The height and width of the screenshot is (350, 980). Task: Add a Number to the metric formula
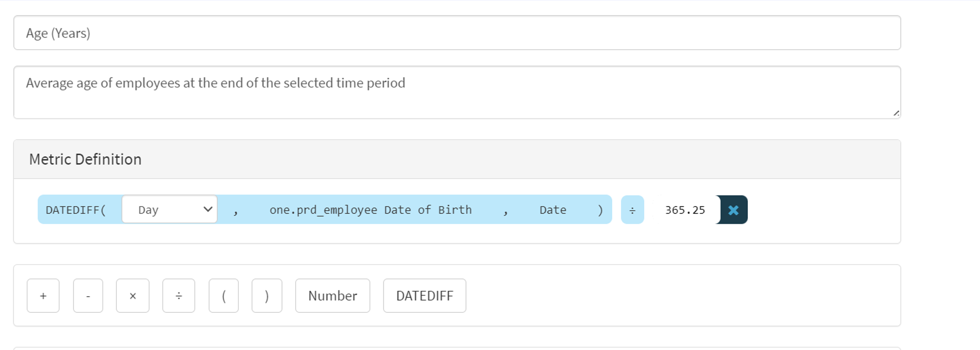pos(332,296)
